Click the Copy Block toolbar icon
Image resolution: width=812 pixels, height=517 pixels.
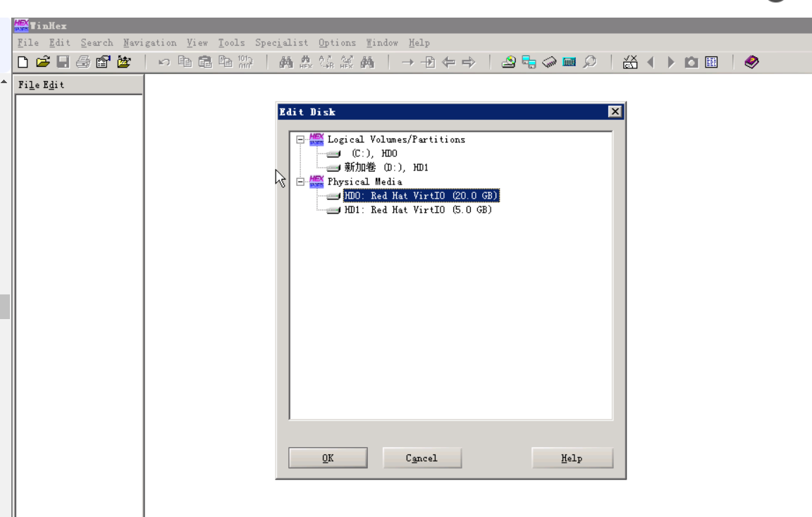click(185, 62)
